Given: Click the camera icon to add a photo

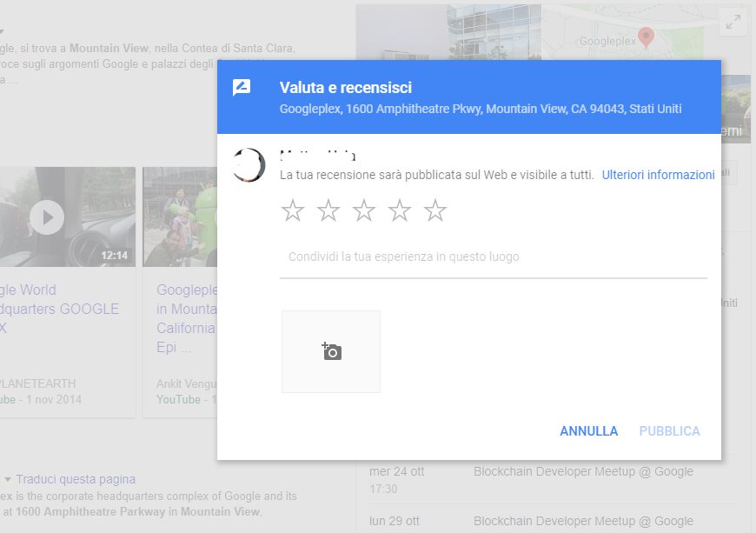Looking at the screenshot, I should point(330,350).
